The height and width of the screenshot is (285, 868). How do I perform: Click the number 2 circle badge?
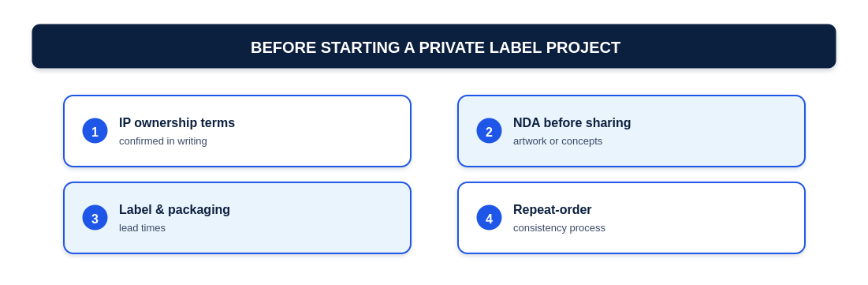coord(489,131)
